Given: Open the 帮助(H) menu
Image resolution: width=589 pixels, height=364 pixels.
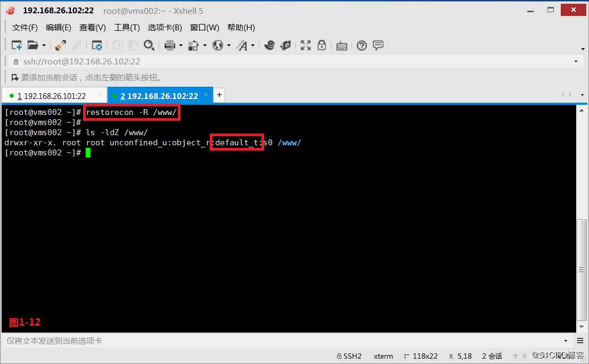Looking at the screenshot, I should [x=241, y=28].
